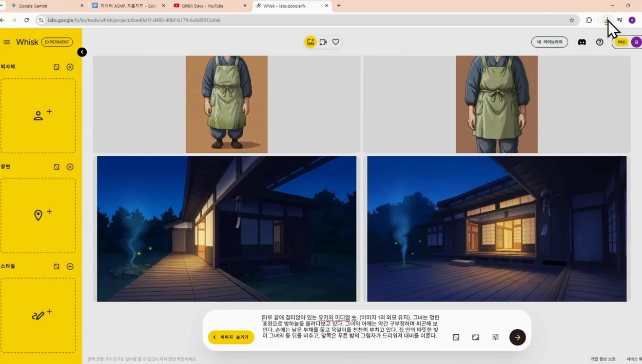
Task: Add a new 피사체 subject via plus icon
Action: coord(70,67)
